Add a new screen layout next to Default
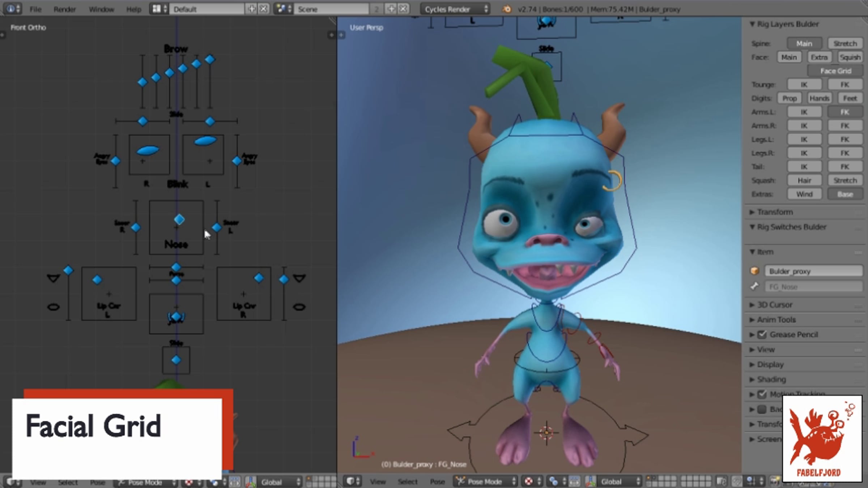The height and width of the screenshot is (488, 868). tap(251, 9)
